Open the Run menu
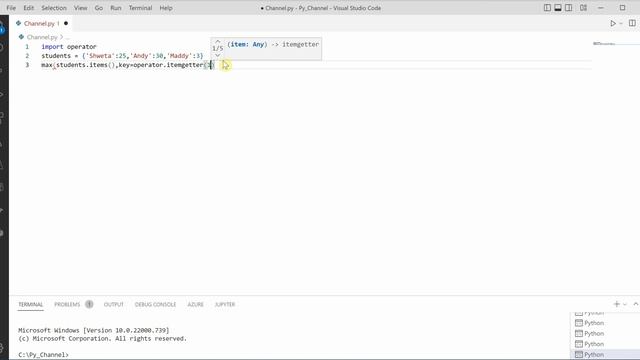The height and width of the screenshot is (360, 640). 116,8
